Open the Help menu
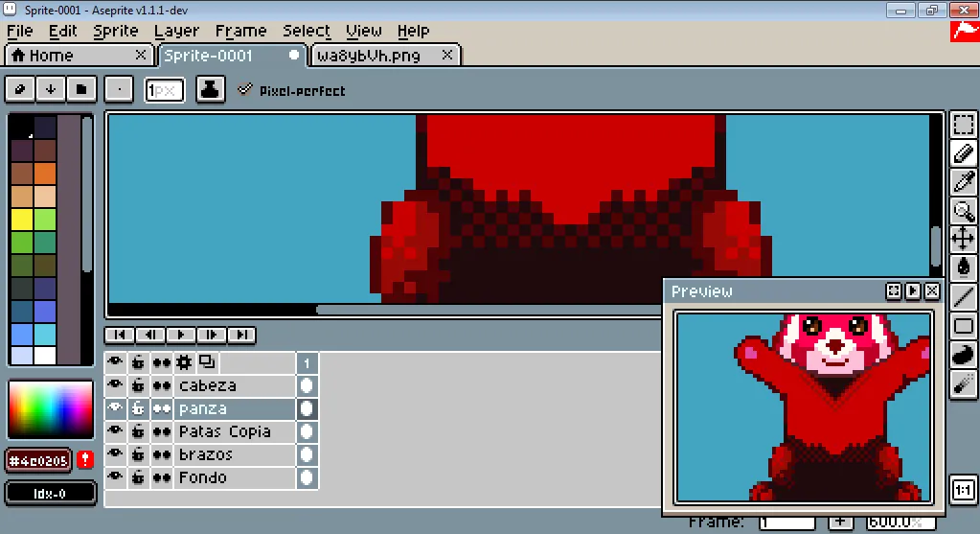 pyautogui.click(x=413, y=31)
